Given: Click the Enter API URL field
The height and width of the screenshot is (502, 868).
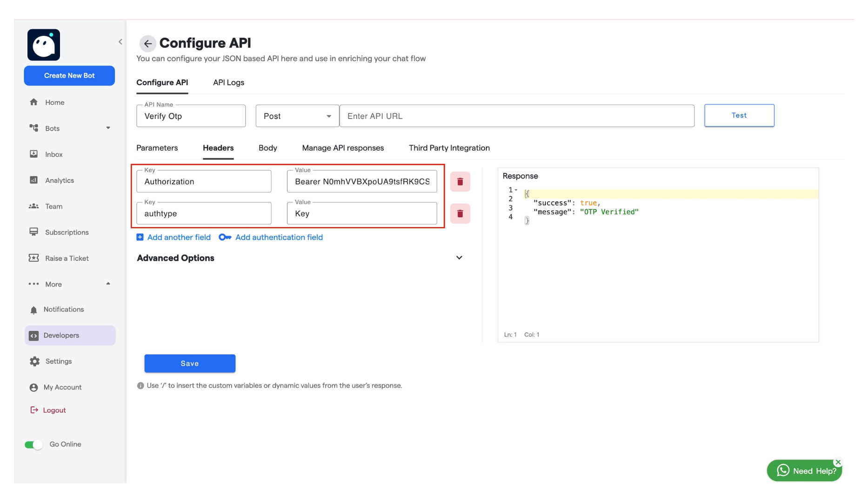Looking at the screenshot, I should (x=517, y=116).
